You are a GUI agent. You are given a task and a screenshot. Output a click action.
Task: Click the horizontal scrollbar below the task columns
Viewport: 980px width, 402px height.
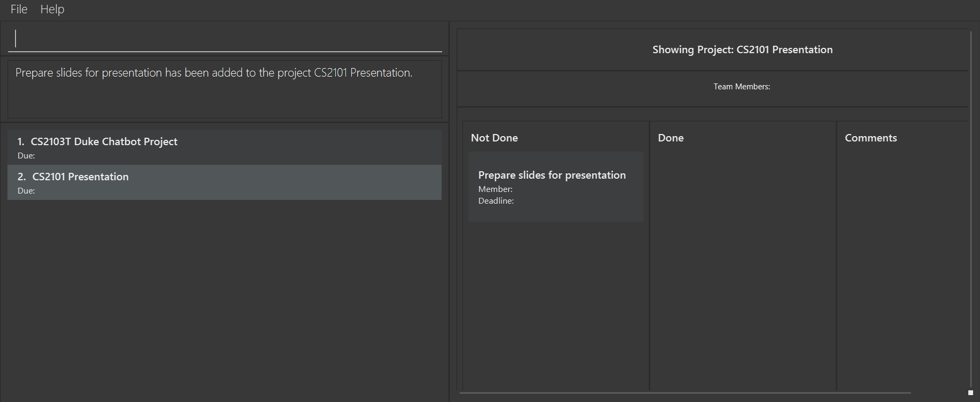click(686, 393)
